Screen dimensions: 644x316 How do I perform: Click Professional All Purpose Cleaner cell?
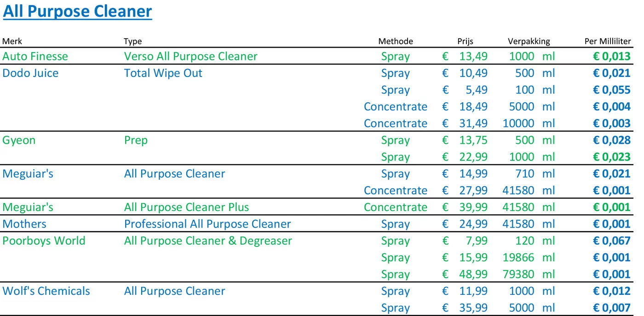pos(207,224)
